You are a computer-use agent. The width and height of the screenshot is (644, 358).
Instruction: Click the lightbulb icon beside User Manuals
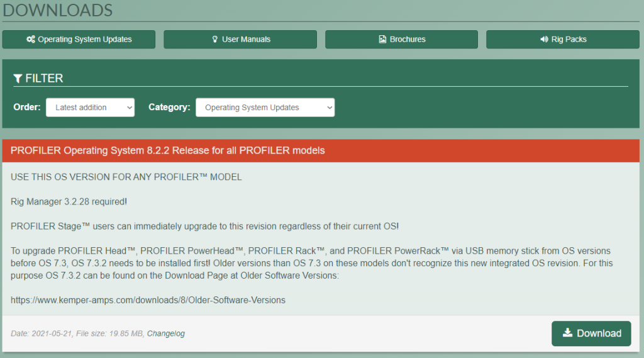pos(215,40)
